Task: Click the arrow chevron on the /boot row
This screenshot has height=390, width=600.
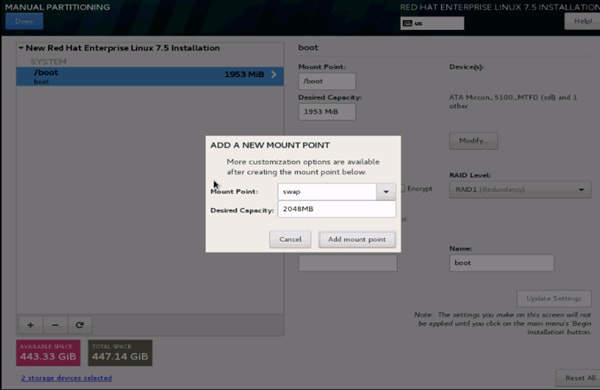Action: tap(274, 74)
